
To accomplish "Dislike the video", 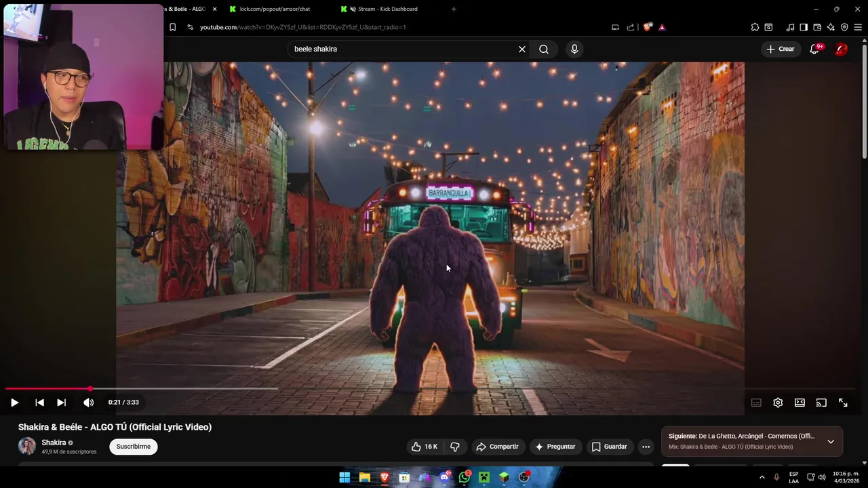I will (x=455, y=447).
